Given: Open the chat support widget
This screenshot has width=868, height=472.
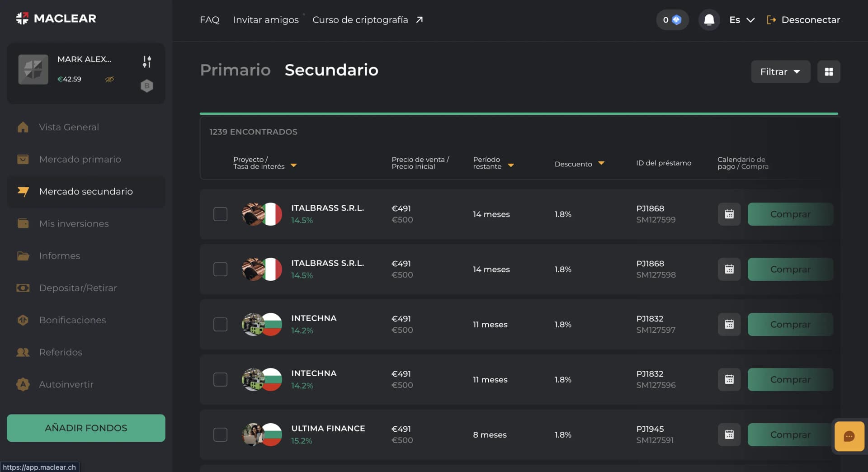Looking at the screenshot, I should point(849,436).
